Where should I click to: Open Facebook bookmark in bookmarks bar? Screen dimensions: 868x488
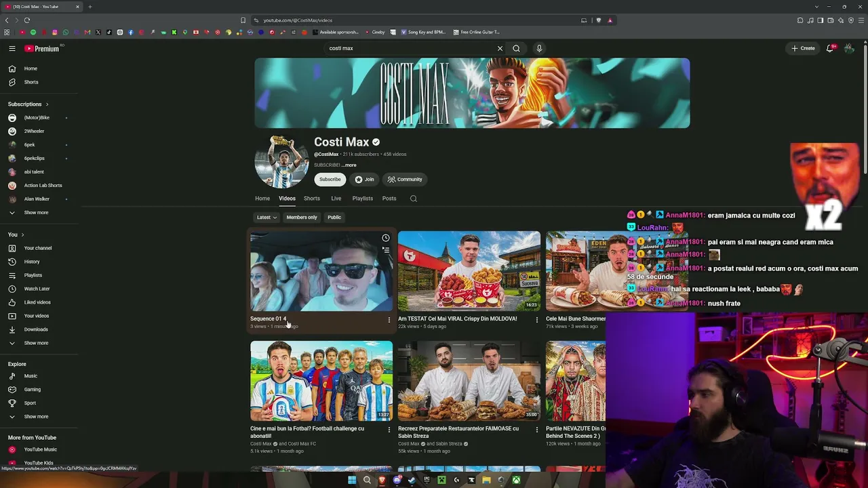pos(131,33)
